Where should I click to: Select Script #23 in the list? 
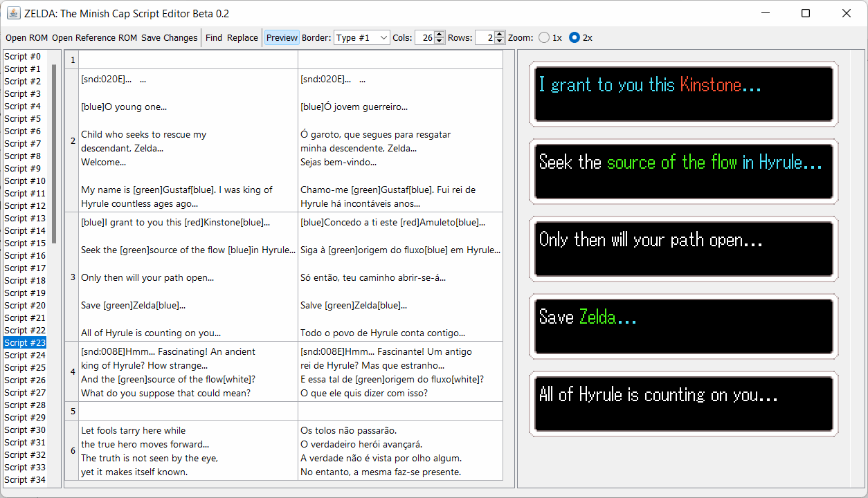coord(25,343)
